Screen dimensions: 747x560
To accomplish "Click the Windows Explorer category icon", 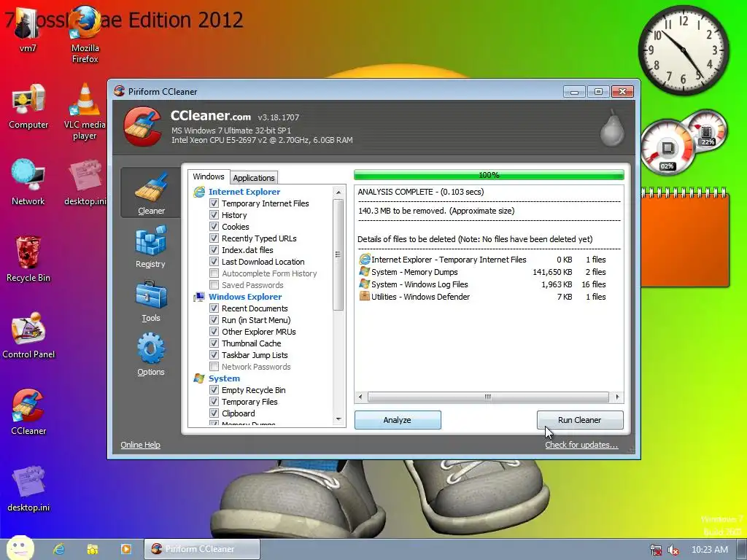I will 199,297.
